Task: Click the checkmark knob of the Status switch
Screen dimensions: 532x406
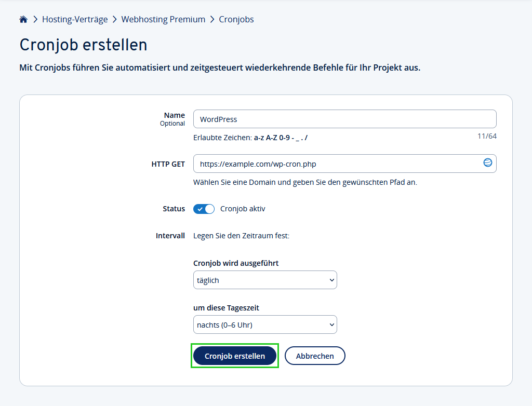Action: pyautogui.click(x=200, y=209)
